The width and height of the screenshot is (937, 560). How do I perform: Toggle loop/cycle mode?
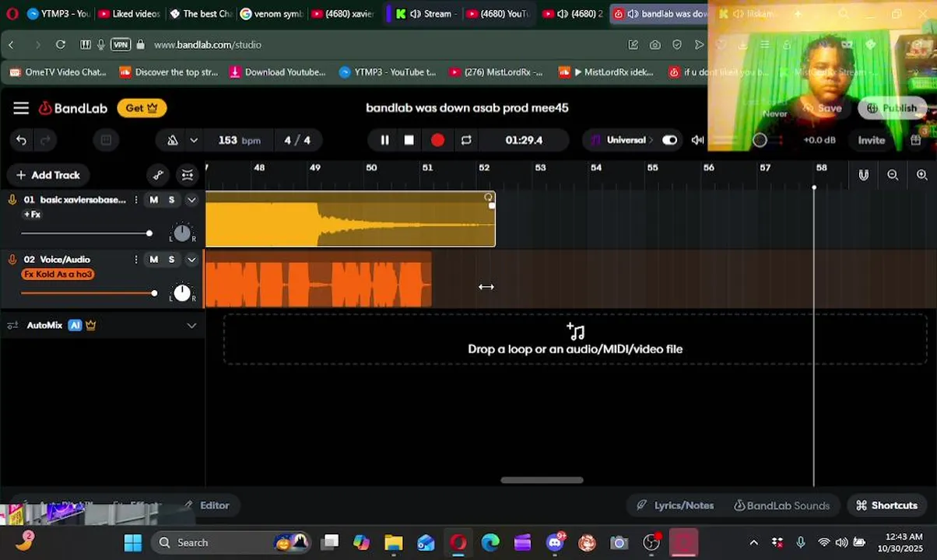(x=466, y=140)
